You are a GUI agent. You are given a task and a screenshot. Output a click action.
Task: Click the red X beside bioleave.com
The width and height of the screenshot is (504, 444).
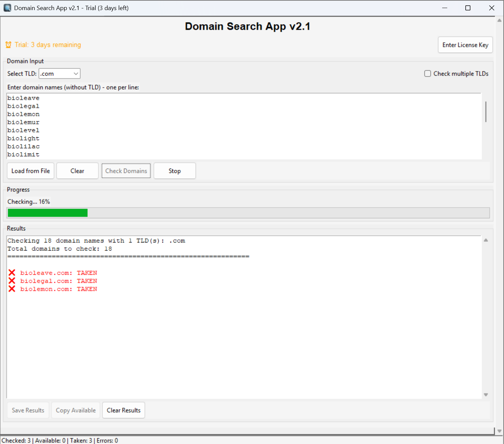tap(12, 273)
